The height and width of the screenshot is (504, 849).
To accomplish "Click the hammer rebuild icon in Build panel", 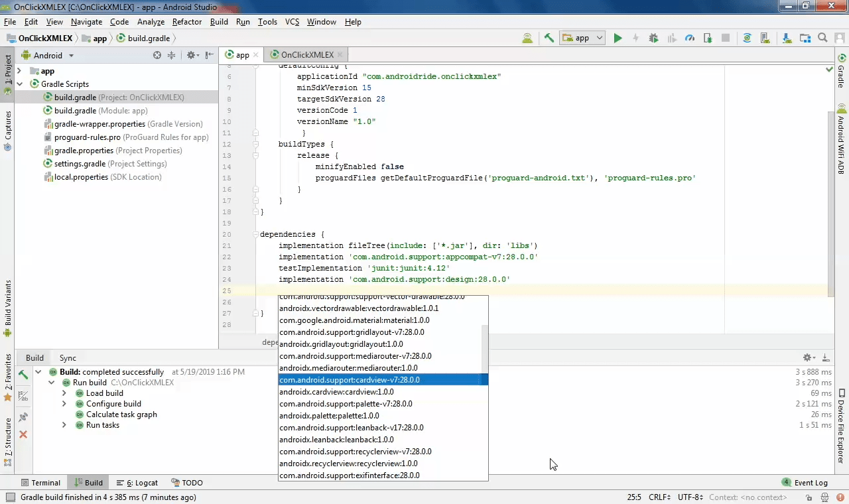I will 23,375.
